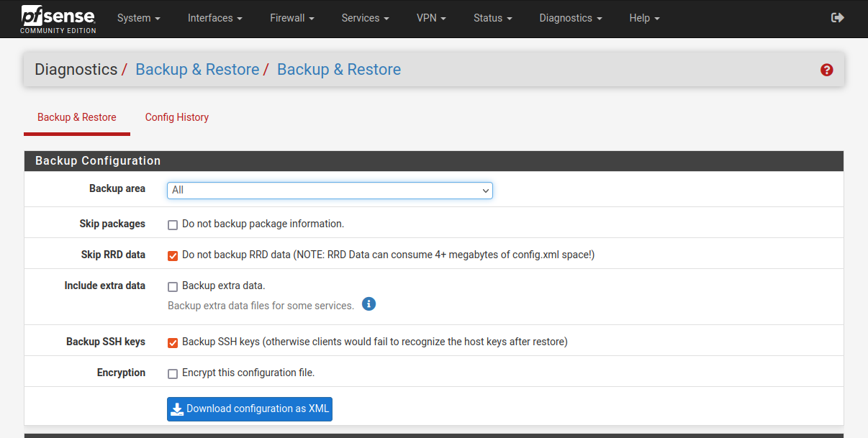Click 'Backup extra data files for some services.' text

point(261,306)
